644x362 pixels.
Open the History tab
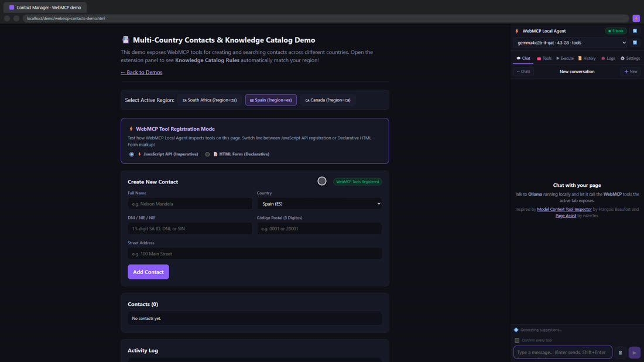click(587, 59)
